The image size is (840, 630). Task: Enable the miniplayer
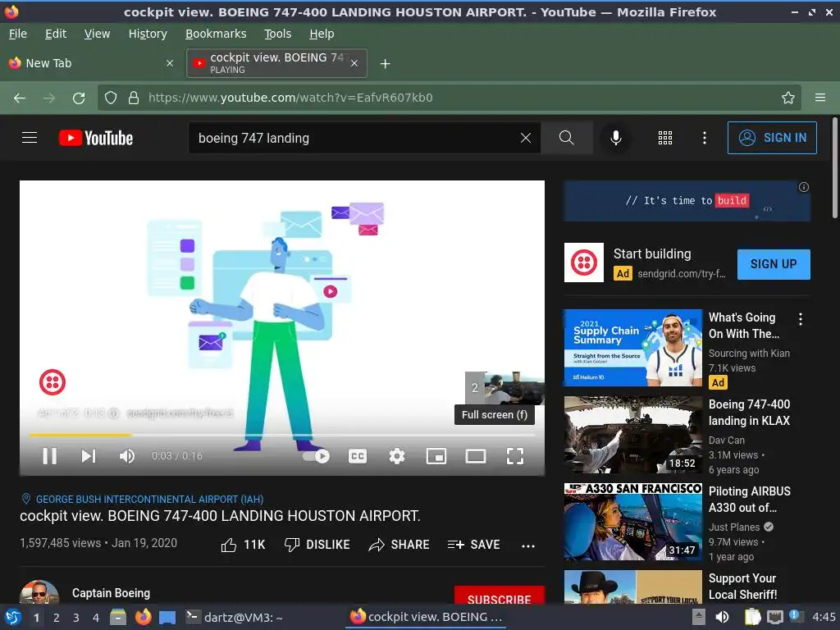436,456
